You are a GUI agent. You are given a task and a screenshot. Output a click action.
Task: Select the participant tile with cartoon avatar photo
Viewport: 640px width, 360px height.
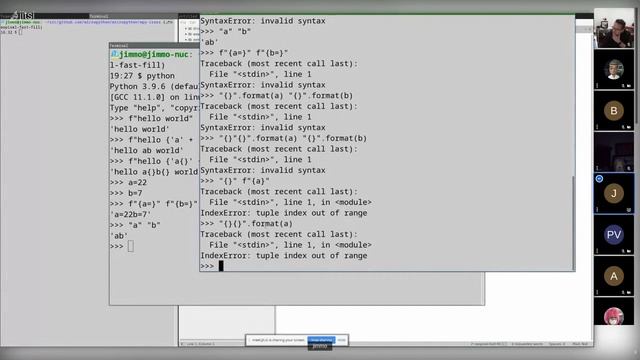point(614,69)
